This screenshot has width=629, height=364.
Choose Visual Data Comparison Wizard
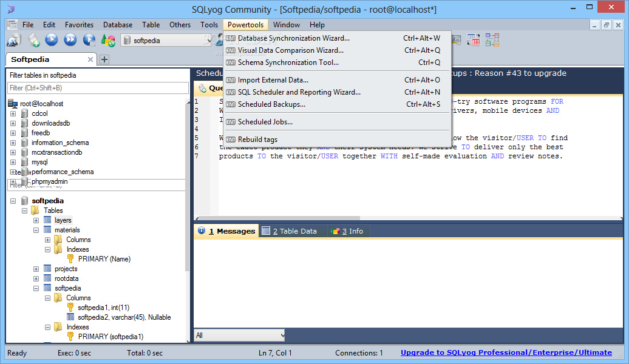pos(337,50)
